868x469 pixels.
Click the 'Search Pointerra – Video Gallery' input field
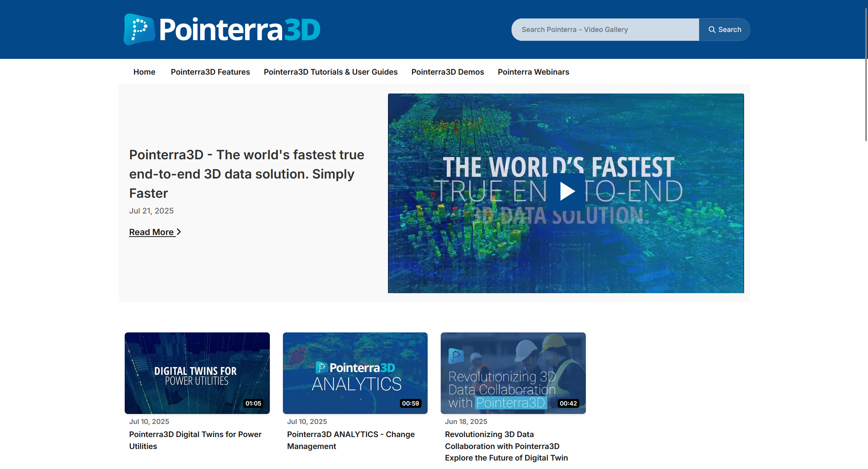tap(604, 29)
